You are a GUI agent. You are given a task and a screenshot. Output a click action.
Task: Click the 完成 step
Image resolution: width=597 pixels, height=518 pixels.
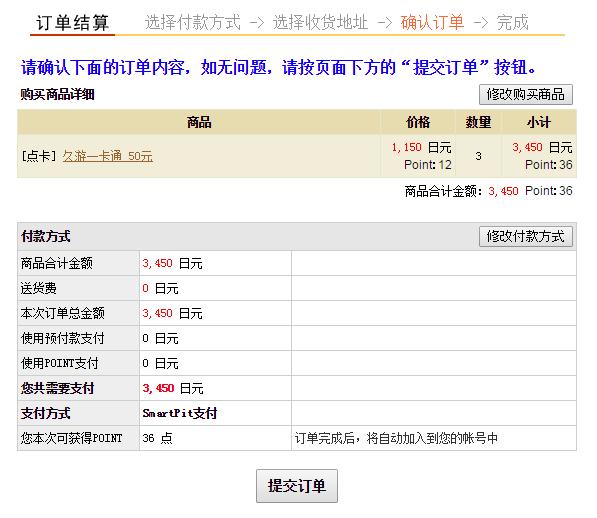[512, 22]
